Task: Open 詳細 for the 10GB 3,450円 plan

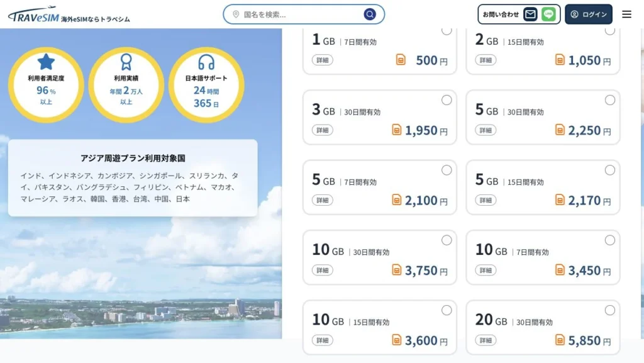Action: [486, 271]
